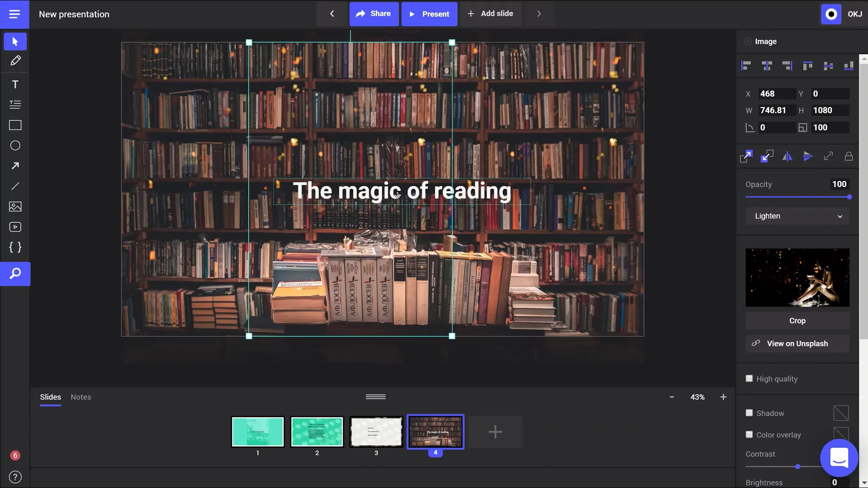The height and width of the screenshot is (488, 868).
Task: Flip image horizontally icon
Action: pos(787,156)
